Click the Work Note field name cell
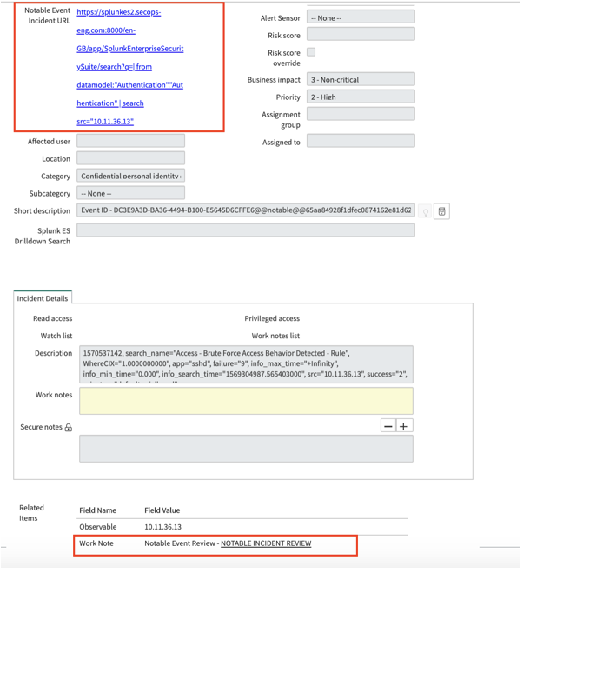Image resolution: width=603 pixels, height=700 pixels. 96,543
